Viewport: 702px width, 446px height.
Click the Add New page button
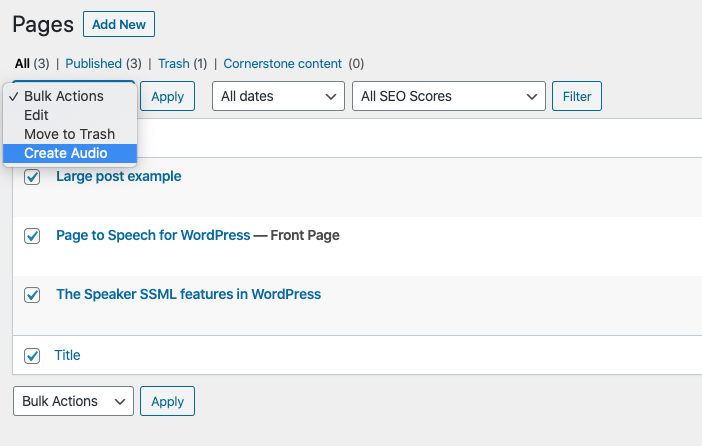[x=119, y=24]
